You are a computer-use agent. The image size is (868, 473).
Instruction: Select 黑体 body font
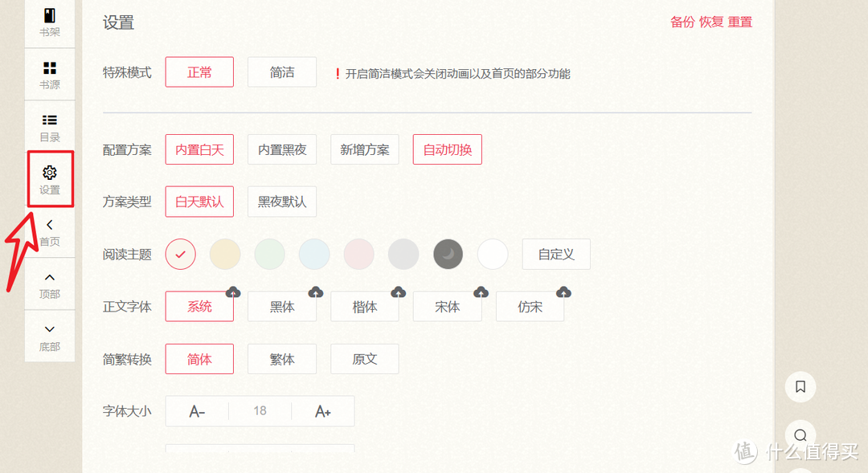[x=282, y=307]
